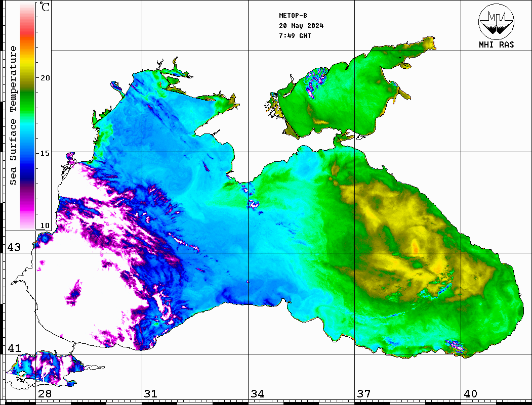Click longitude label 28
The image size is (532, 405).
click(x=45, y=394)
